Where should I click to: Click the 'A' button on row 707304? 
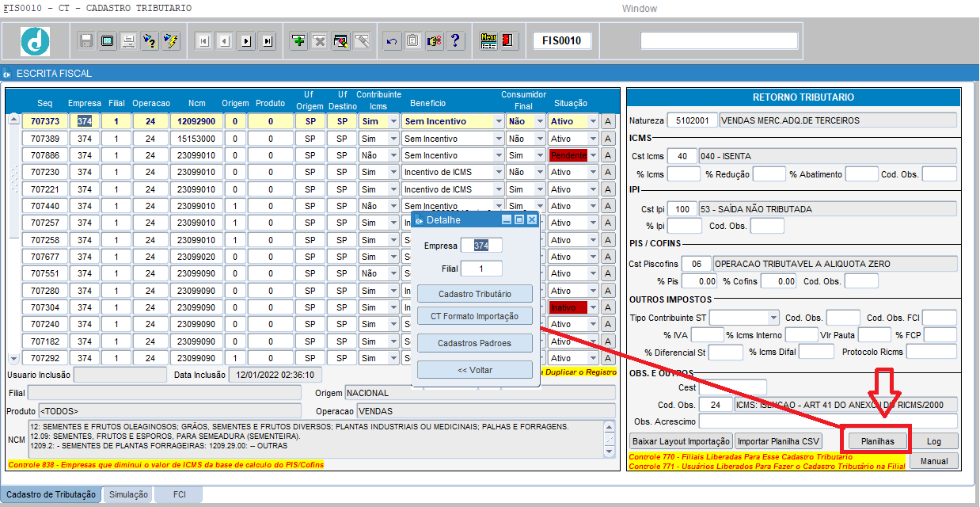(608, 307)
